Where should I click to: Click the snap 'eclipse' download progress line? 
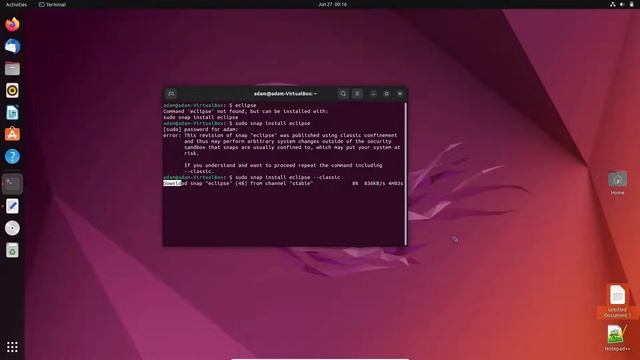pyautogui.click(x=283, y=183)
